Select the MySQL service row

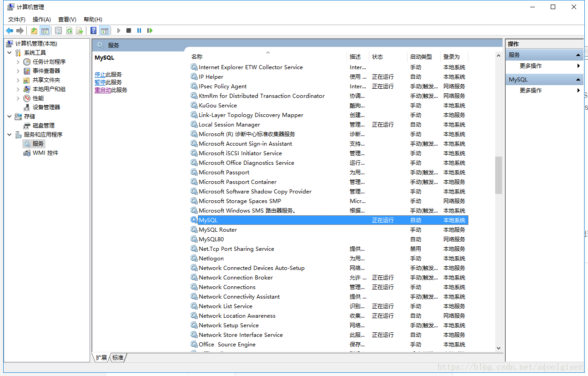329,220
